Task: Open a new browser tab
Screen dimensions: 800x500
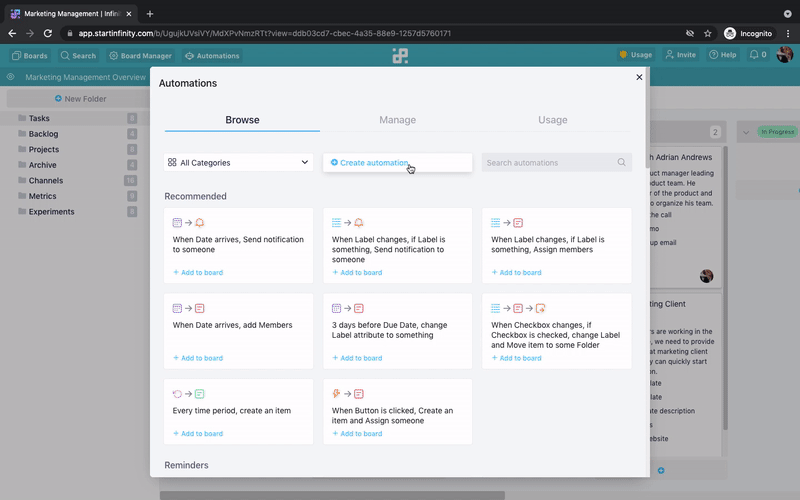Action: coord(150,13)
